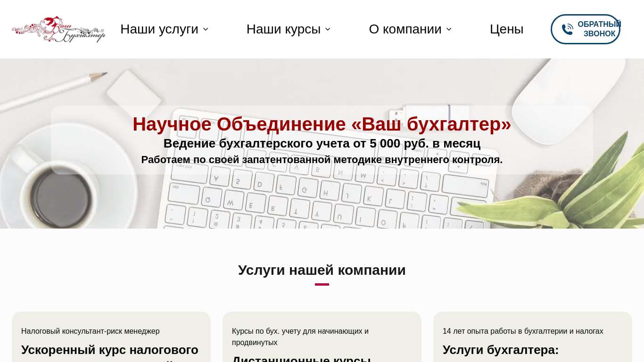Open "Ускоренный курс налогового" card title
The width and height of the screenshot is (644, 362).
(109, 350)
